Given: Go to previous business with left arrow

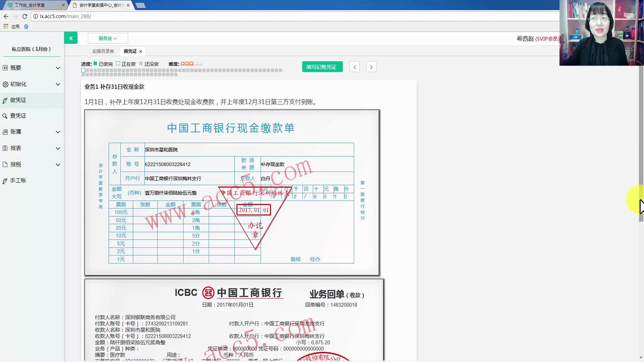Looking at the screenshot, I should pos(355,67).
